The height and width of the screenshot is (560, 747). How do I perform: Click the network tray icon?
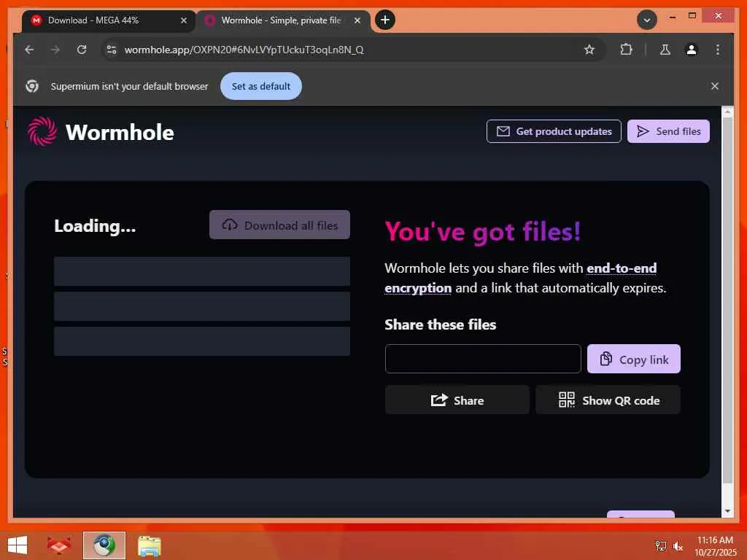tap(660, 545)
